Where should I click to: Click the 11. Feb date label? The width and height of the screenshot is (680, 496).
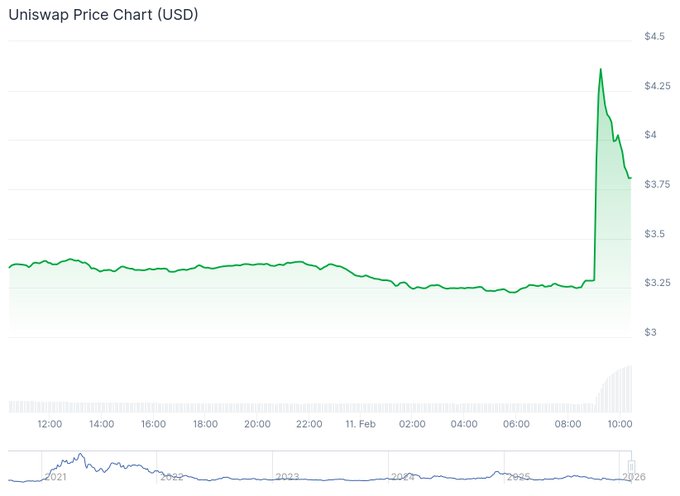[360, 424]
